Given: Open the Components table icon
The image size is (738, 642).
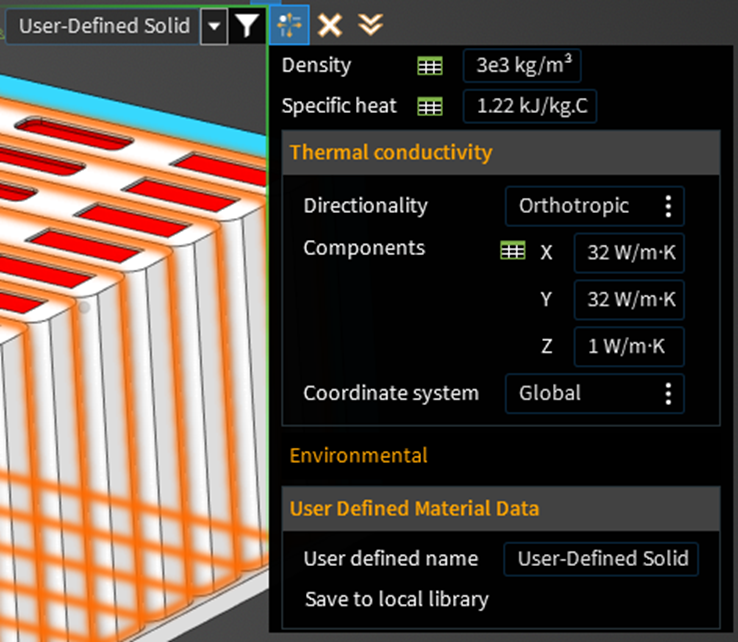Looking at the screenshot, I should pos(513,250).
